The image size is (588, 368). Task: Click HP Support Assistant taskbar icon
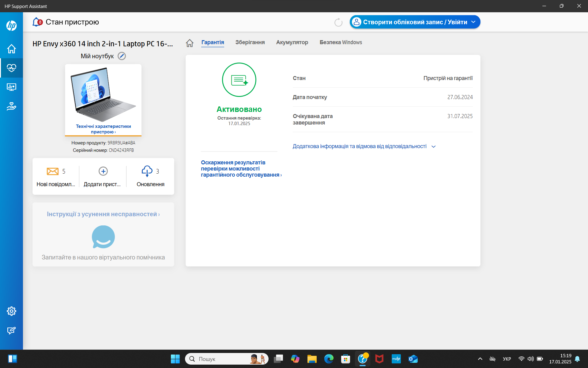click(363, 359)
